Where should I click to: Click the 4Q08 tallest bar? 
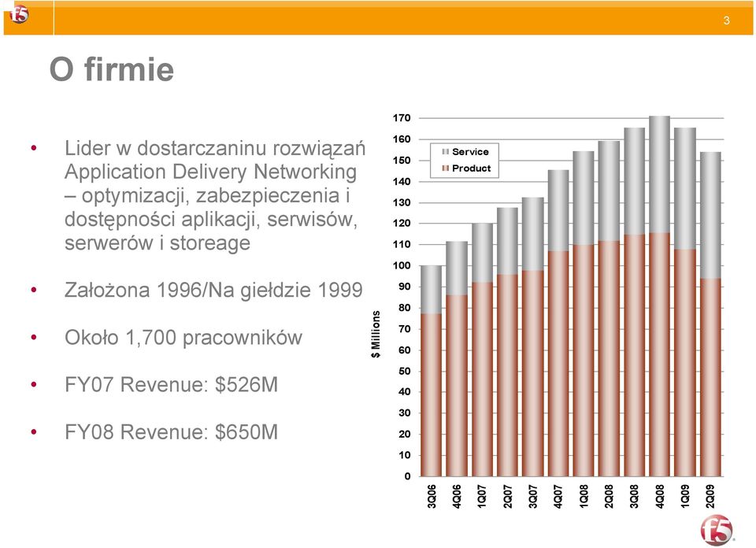tap(660, 296)
